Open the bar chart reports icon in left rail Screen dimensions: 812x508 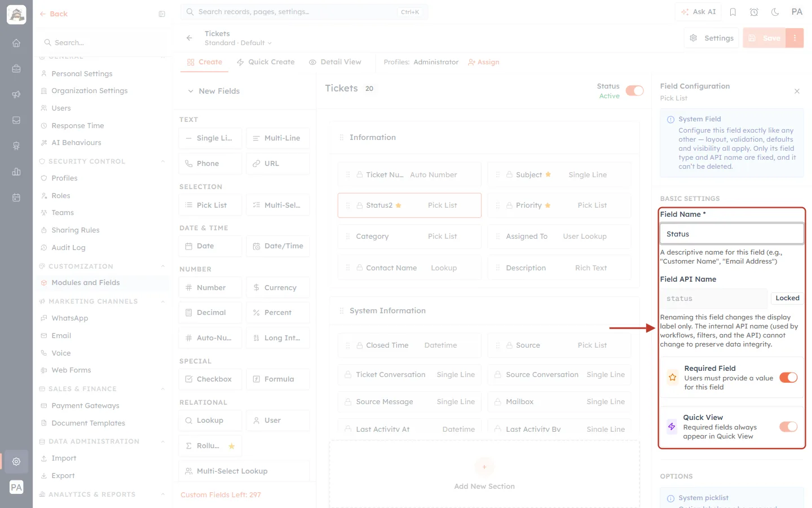pos(16,172)
